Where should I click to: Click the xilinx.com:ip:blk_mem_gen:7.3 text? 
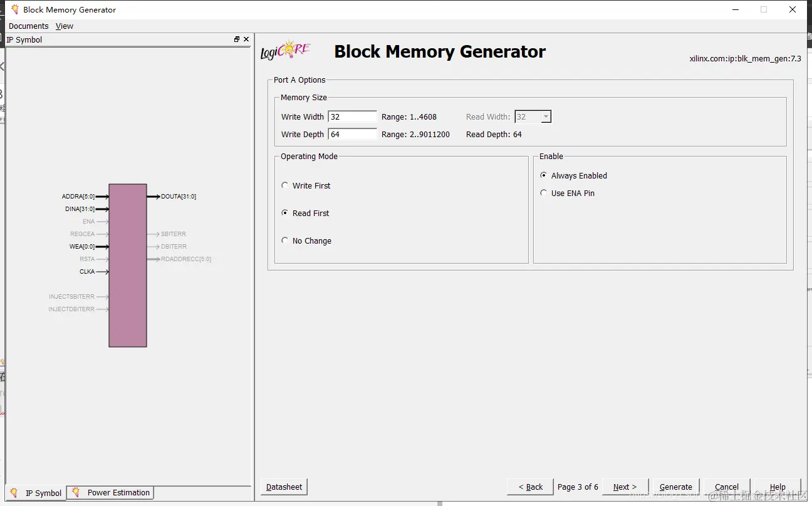pos(745,59)
